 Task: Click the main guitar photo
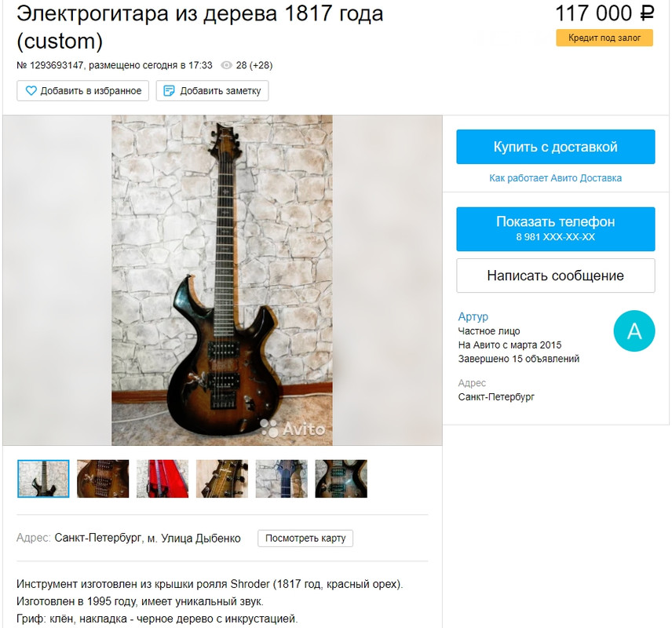click(222, 280)
